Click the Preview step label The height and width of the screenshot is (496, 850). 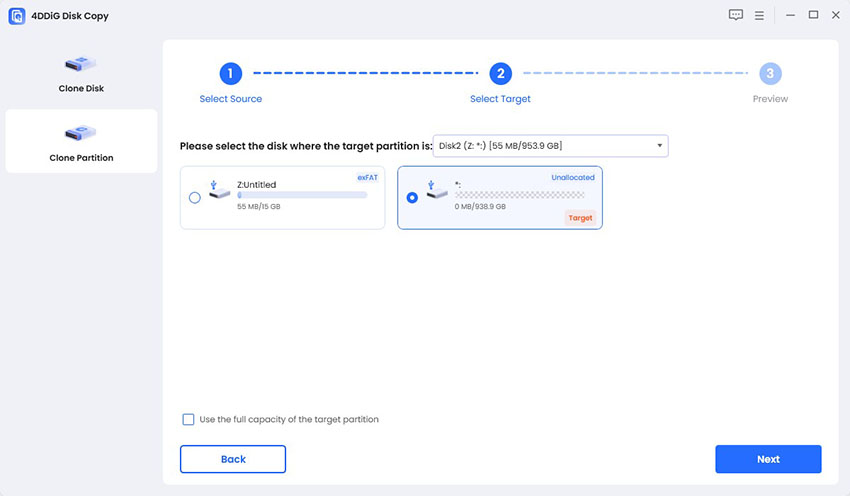(x=770, y=99)
